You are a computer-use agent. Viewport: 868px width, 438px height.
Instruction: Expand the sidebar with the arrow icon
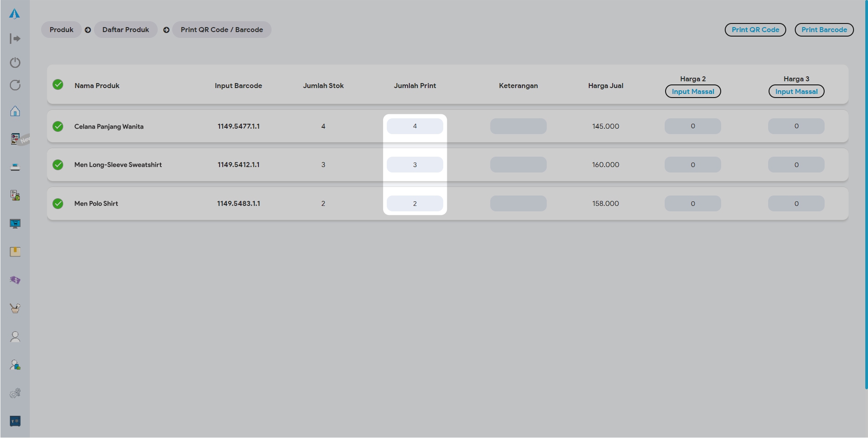coord(15,39)
